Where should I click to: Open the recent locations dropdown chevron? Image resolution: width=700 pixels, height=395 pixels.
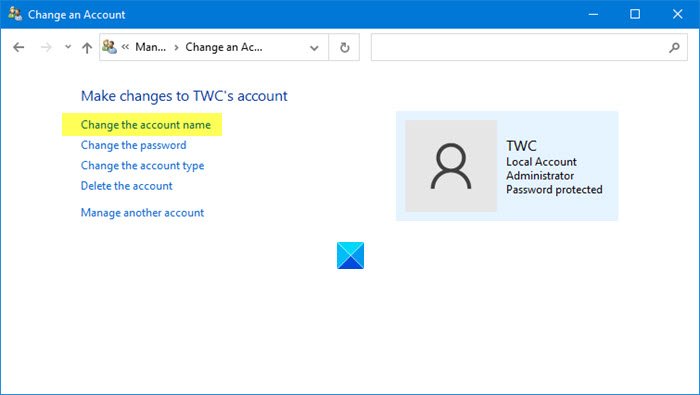[x=68, y=46]
